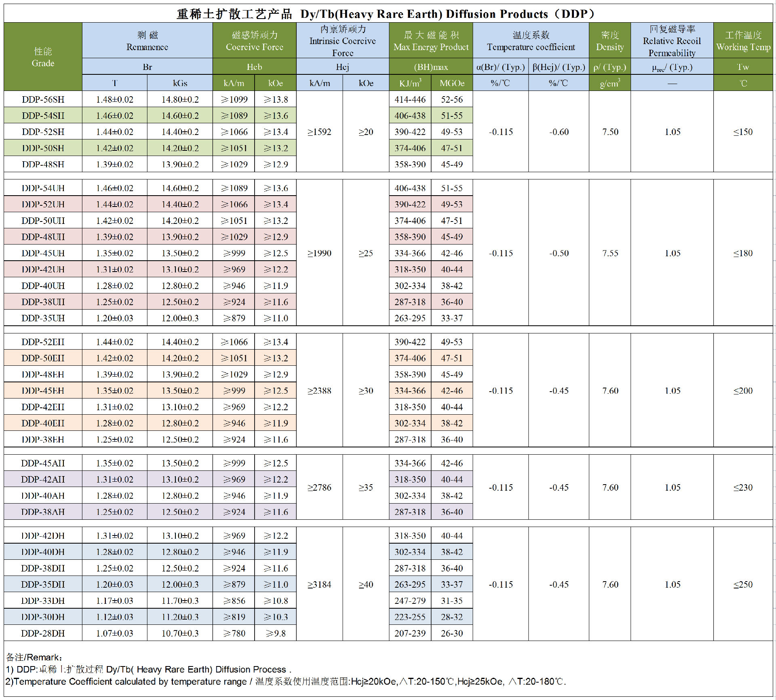
Task: Click the 7.55 density value cell
Action: (610, 253)
